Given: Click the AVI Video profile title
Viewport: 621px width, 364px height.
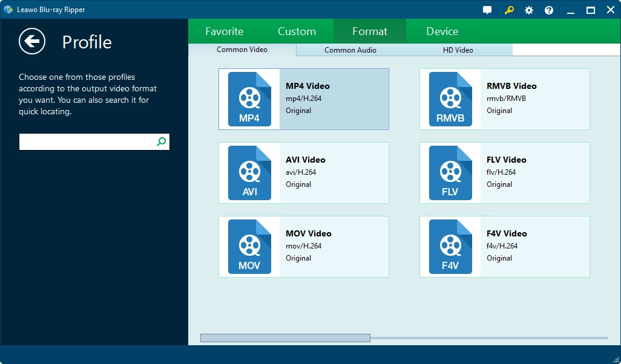Looking at the screenshot, I should pos(305,160).
